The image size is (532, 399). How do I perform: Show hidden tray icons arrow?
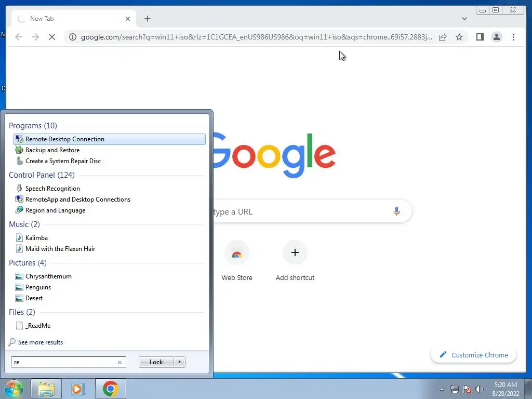pyautogui.click(x=442, y=389)
